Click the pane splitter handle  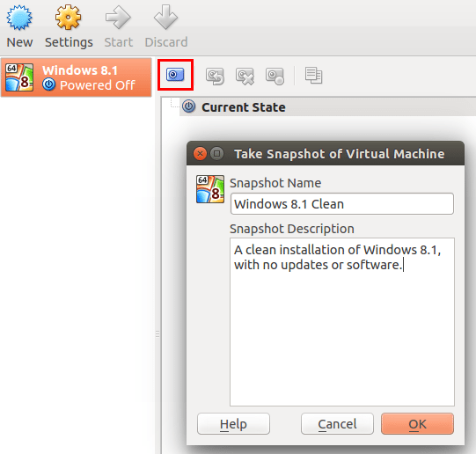coord(157,334)
